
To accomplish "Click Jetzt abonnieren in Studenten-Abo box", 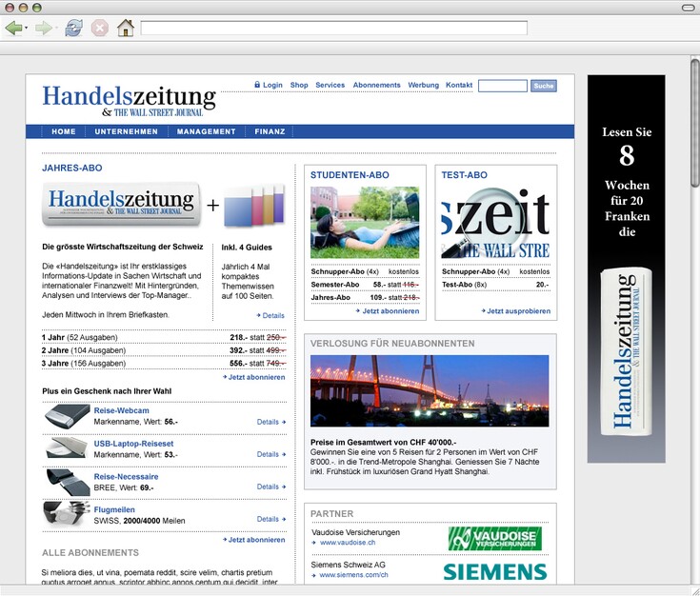I will pyautogui.click(x=387, y=310).
